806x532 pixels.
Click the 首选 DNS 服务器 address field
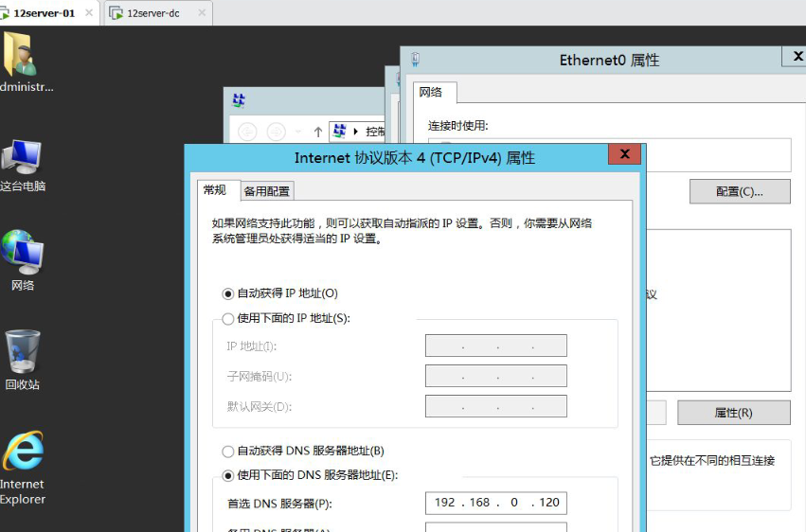click(495, 503)
